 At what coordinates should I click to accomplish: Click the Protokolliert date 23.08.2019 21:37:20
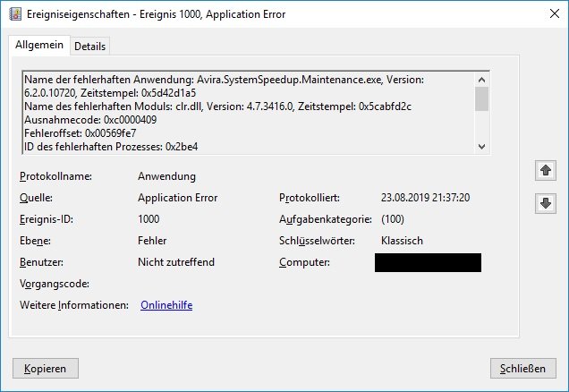pos(425,198)
